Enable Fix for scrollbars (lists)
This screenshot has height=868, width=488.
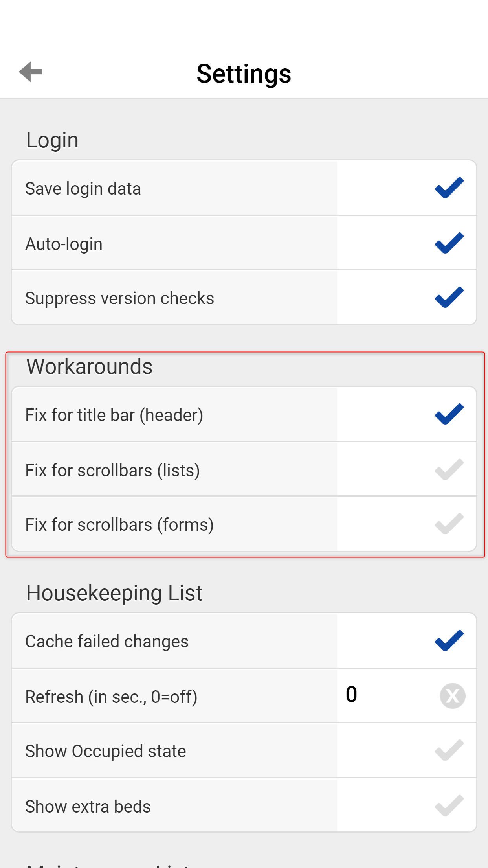pos(449,469)
